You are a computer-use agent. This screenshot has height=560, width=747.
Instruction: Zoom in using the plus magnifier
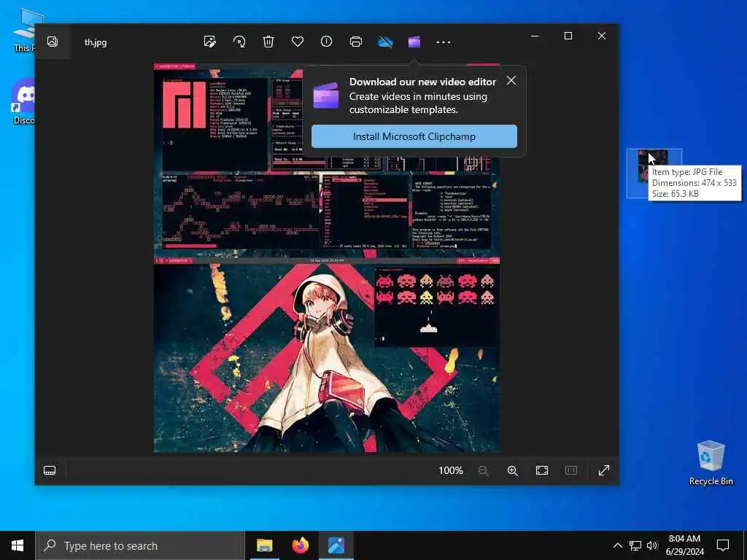point(513,470)
